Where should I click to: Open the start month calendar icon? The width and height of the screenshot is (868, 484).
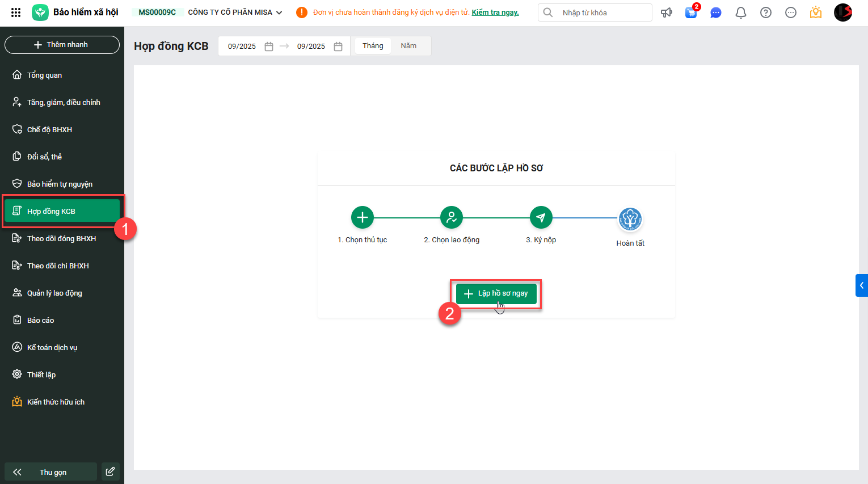tap(269, 47)
